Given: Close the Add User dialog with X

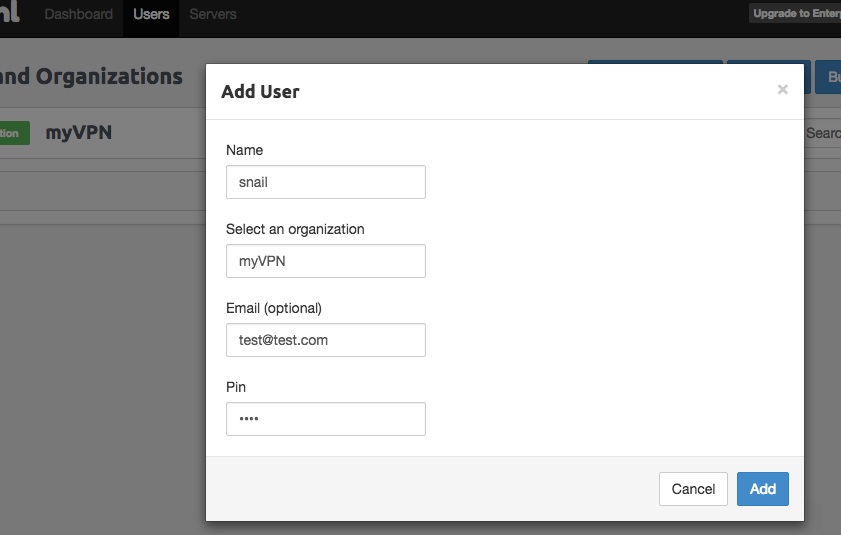Looking at the screenshot, I should (x=783, y=89).
